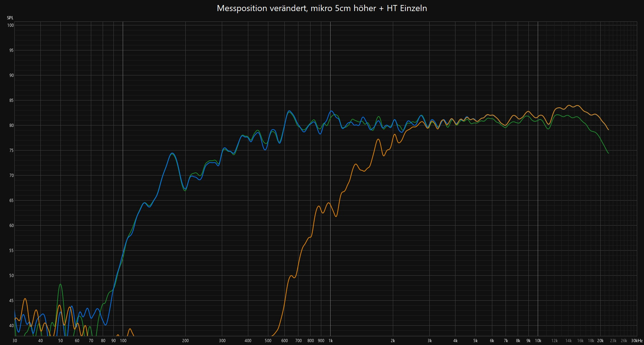Click the 100 dB label on SPL axis
The image size is (644, 345).
(x=10, y=25)
